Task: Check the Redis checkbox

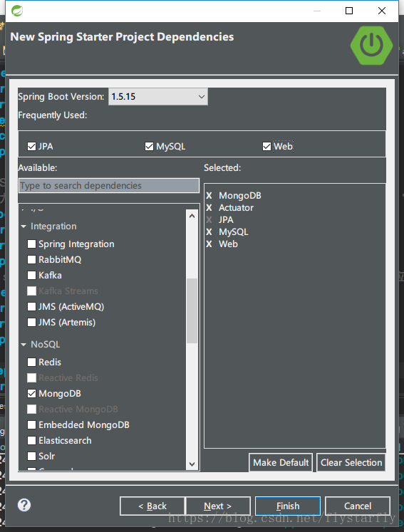Action: tap(31, 362)
